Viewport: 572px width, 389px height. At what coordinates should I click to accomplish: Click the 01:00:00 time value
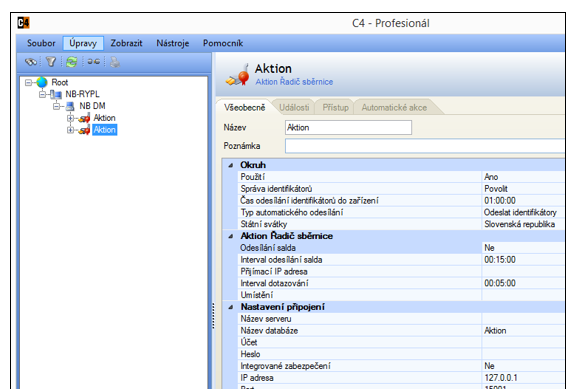click(x=500, y=201)
